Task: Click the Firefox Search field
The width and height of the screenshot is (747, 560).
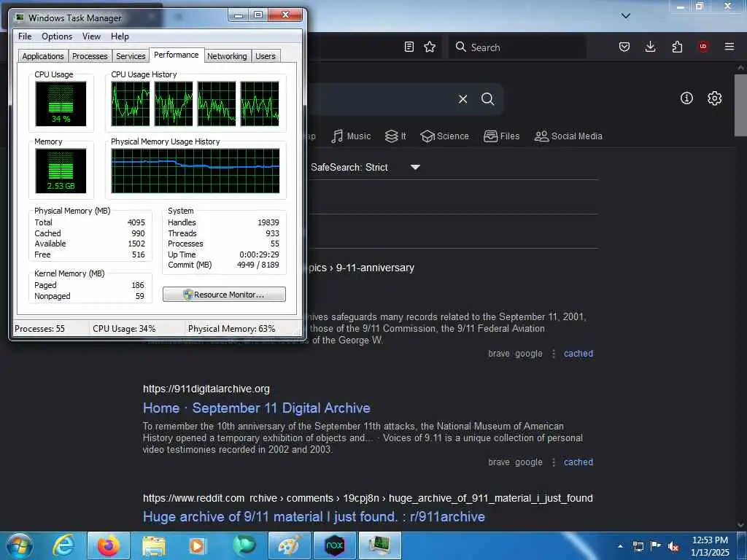Action: pyautogui.click(x=517, y=47)
